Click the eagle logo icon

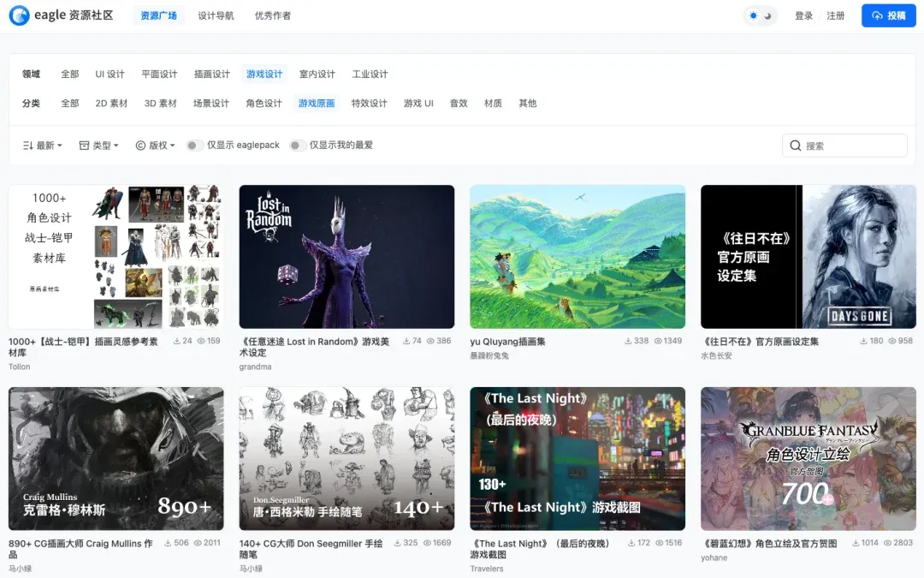click(19, 15)
